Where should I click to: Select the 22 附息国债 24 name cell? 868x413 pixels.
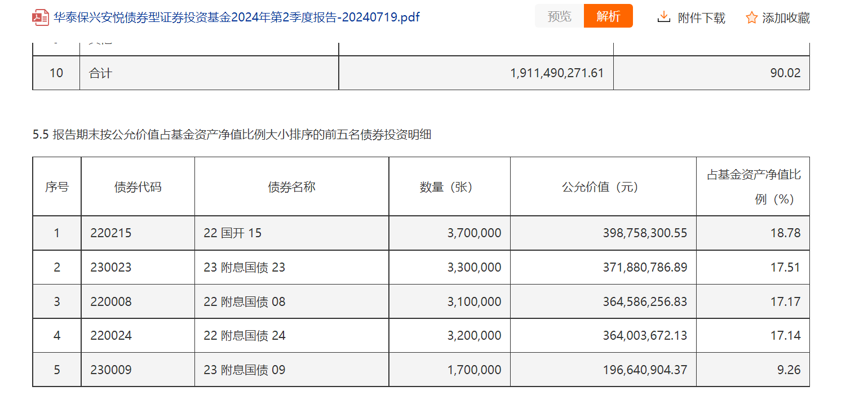[245, 336]
